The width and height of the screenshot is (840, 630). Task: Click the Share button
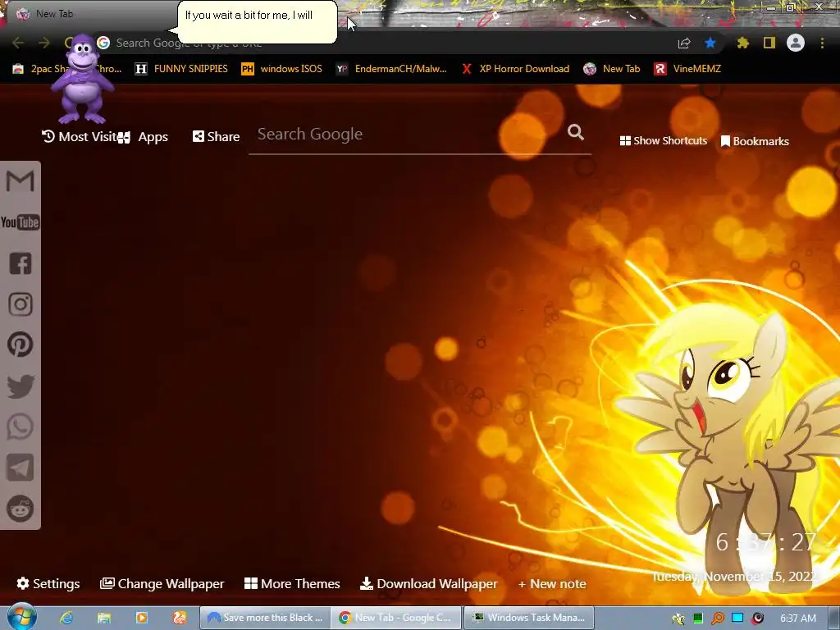coord(216,137)
